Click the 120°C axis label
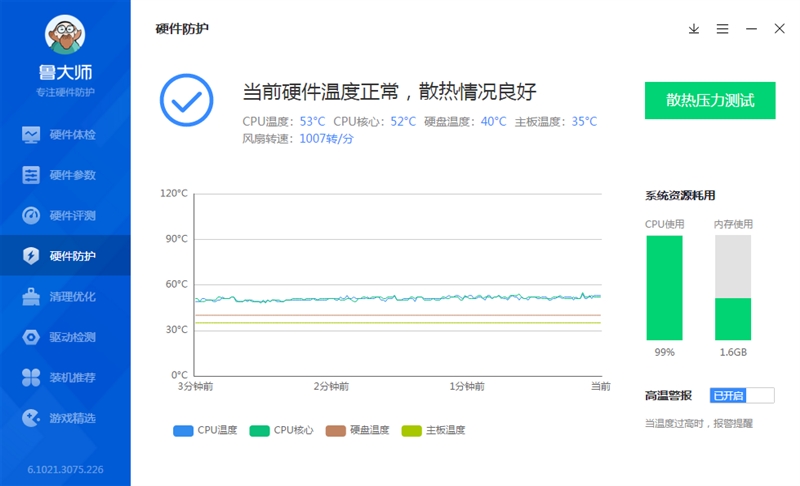This screenshot has height=486, width=800. (x=174, y=193)
